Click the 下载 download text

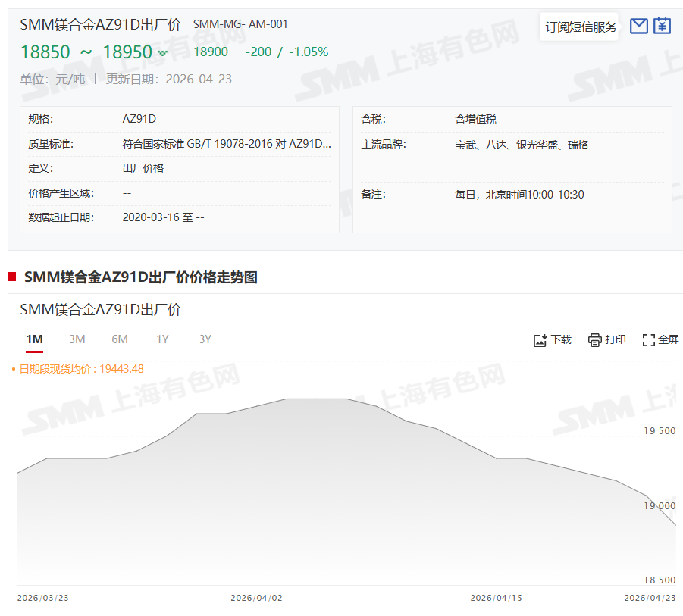pyautogui.click(x=561, y=340)
